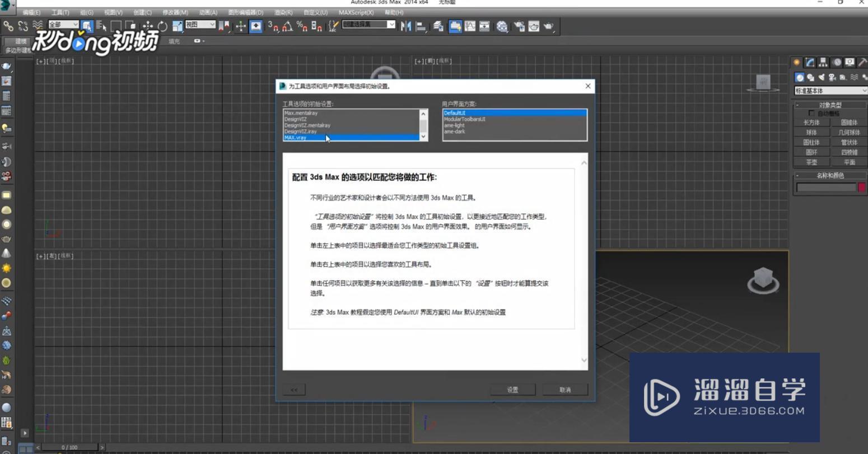868x454 pixels.
Task: Activate the Select and Scale tool
Action: (x=178, y=26)
